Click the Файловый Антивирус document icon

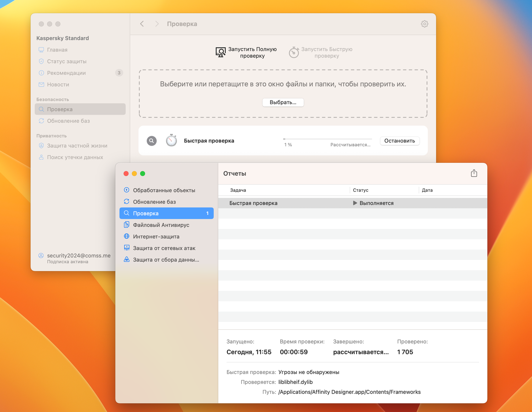pos(127,225)
